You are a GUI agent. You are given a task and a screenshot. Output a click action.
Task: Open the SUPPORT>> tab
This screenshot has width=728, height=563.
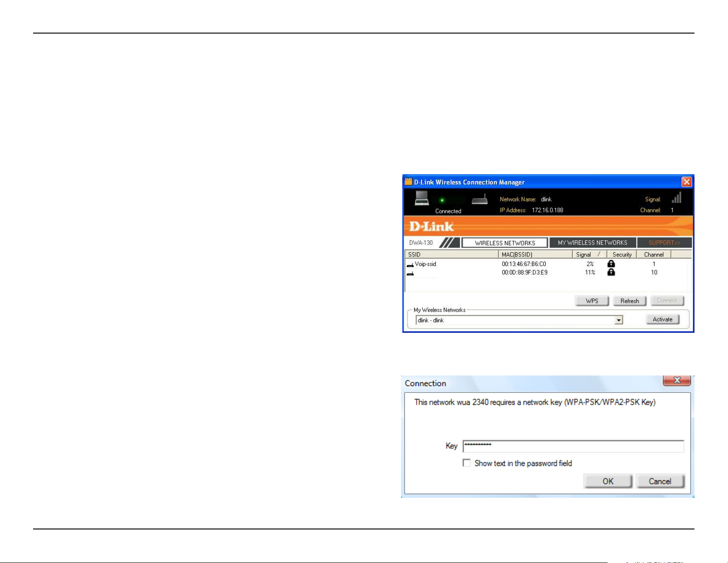click(x=664, y=243)
